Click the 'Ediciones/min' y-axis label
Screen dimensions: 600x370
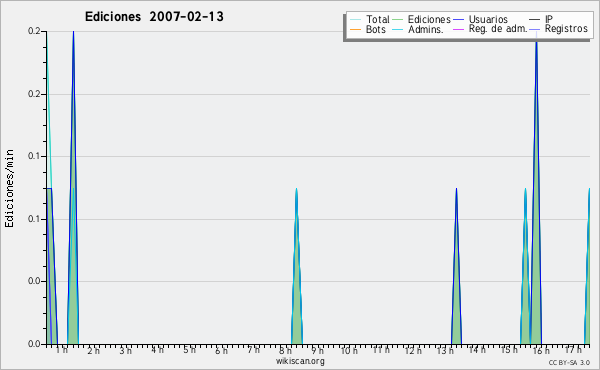[x=9, y=188]
